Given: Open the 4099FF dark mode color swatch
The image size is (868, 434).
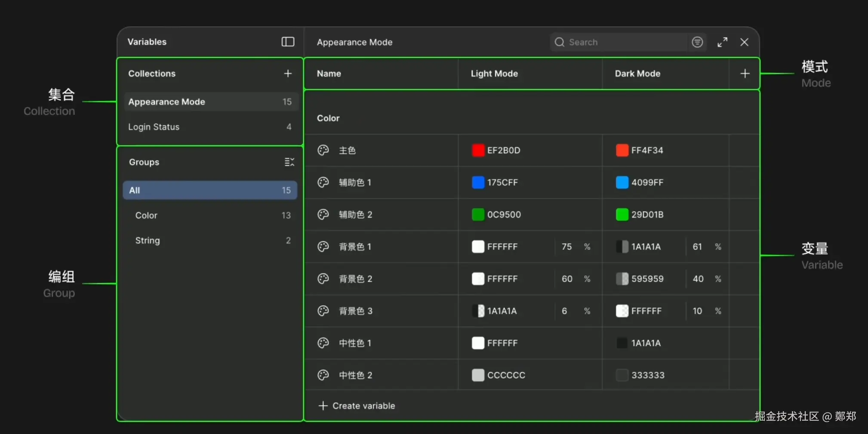Looking at the screenshot, I should click(622, 183).
